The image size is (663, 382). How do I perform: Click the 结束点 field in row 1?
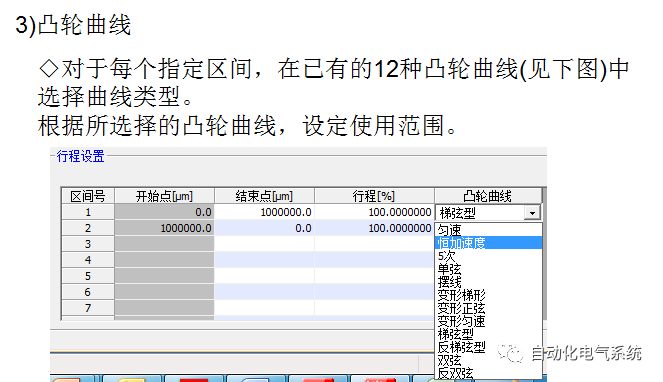[264, 212]
